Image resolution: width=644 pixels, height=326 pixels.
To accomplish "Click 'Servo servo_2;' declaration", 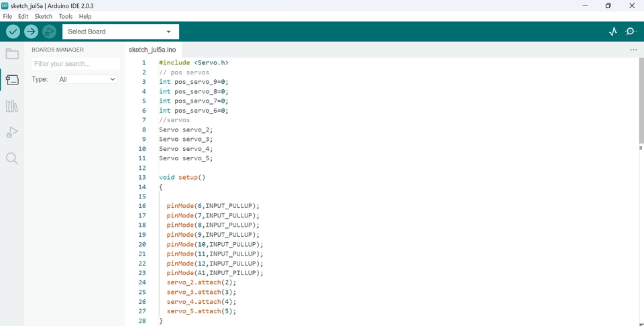I will [186, 129].
